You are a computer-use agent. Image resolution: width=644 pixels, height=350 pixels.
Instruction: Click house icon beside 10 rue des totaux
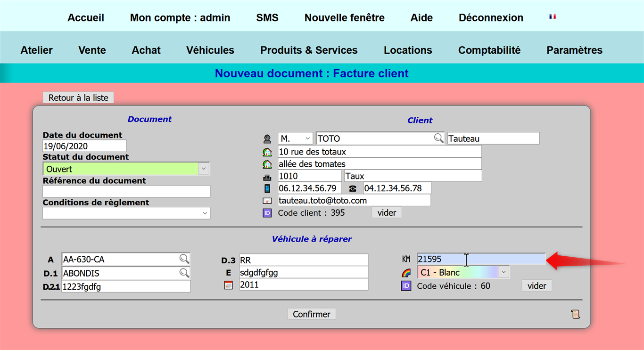pyautogui.click(x=267, y=152)
